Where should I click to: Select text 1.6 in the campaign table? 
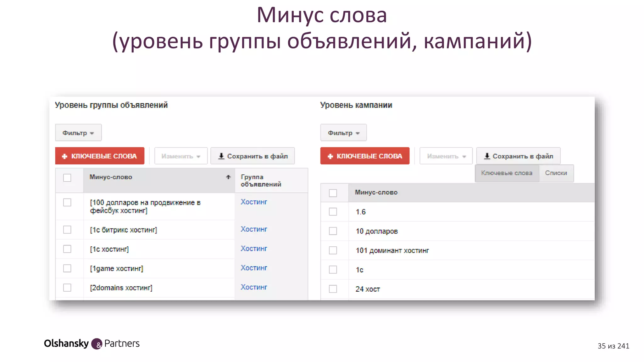[361, 212]
